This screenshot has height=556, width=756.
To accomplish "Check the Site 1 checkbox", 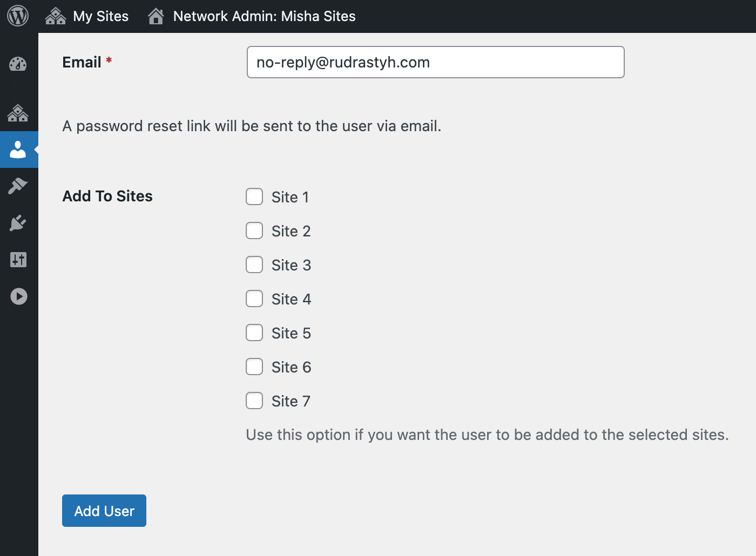I will point(254,196).
